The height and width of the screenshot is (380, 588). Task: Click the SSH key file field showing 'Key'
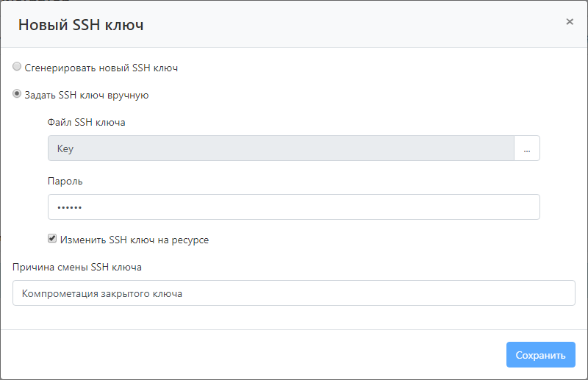click(x=281, y=148)
